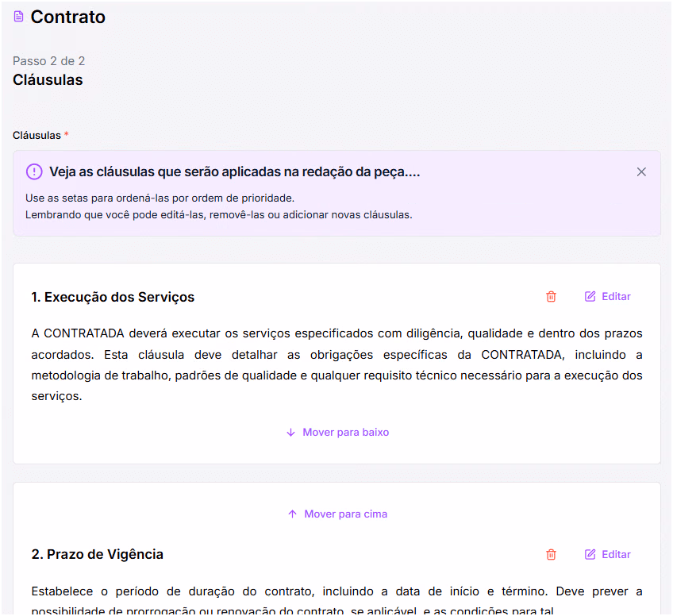Click the 'Lembrando que você pode editá-las' text
Screen dimensions: 673x616
click(x=219, y=214)
